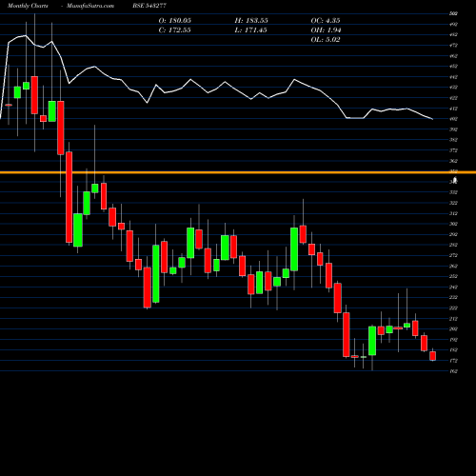Select the open value "O: 180.05"
The image size is (476, 476).
coord(175,21)
